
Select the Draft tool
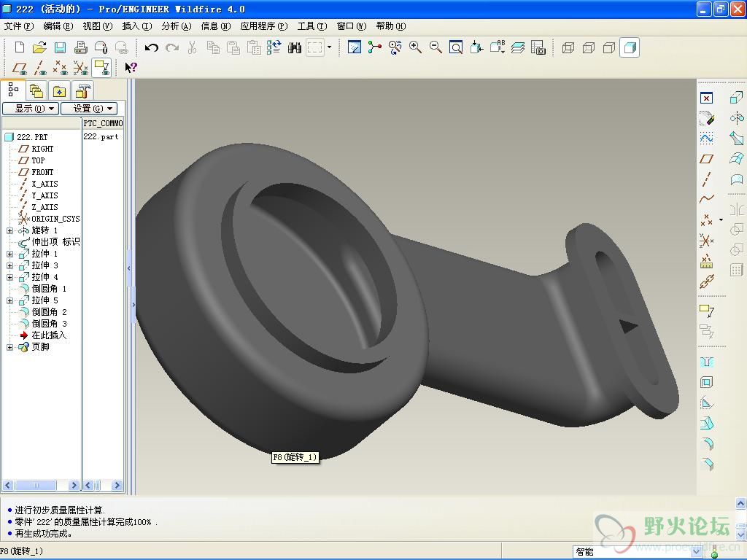click(x=706, y=424)
